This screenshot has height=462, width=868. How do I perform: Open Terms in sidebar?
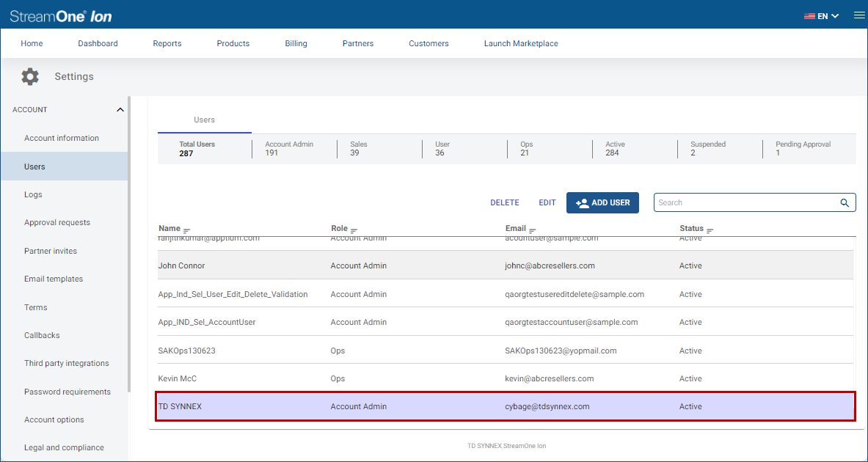(x=35, y=307)
